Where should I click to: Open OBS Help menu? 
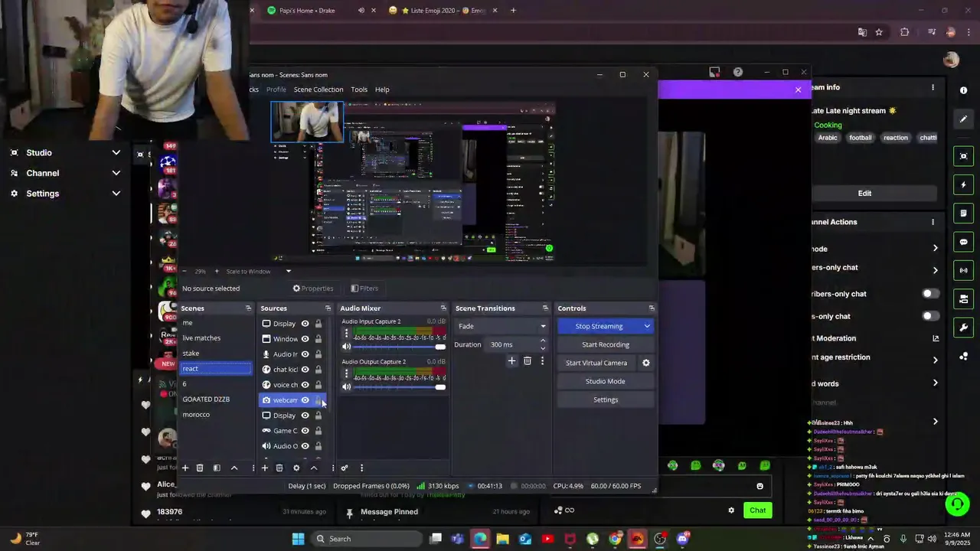(x=382, y=90)
